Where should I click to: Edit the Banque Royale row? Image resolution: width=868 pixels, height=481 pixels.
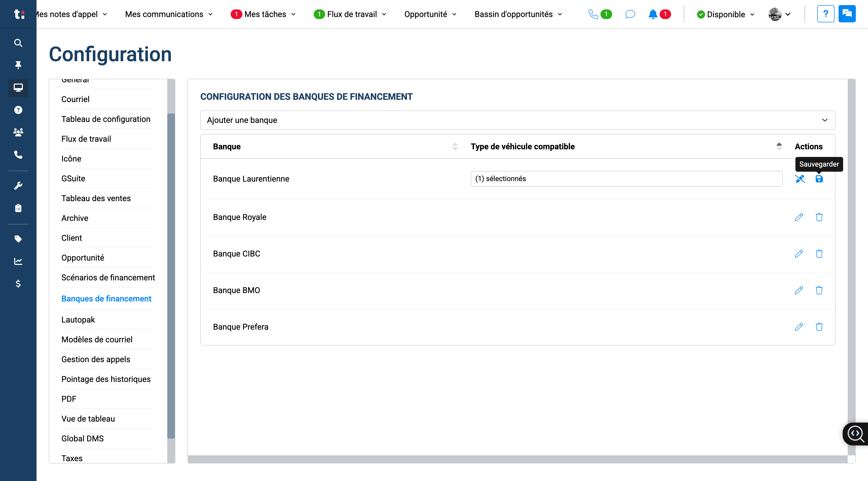click(799, 217)
